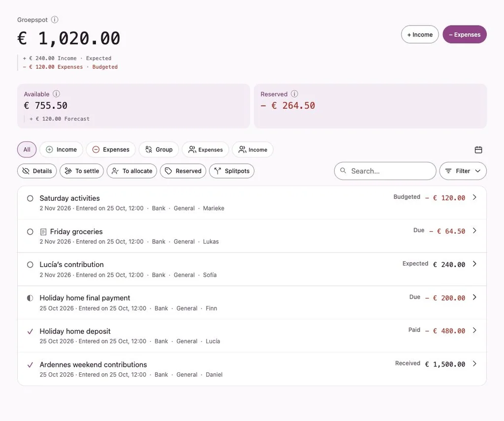Click the – € 200.00 Due amount
Image resolution: width=504 pixels, height=421 pixels.
(445, 298)
